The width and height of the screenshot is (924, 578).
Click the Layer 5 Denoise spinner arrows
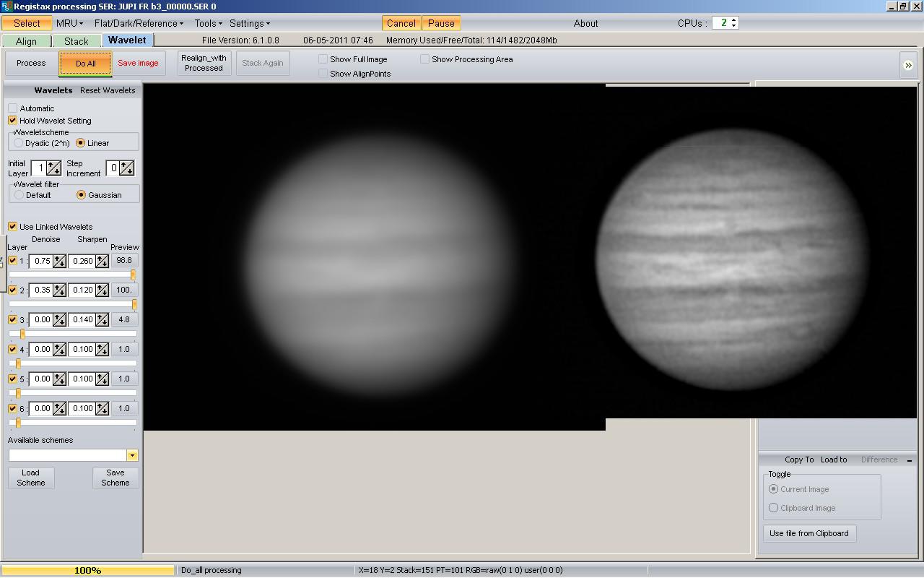(x=59, y=379)
